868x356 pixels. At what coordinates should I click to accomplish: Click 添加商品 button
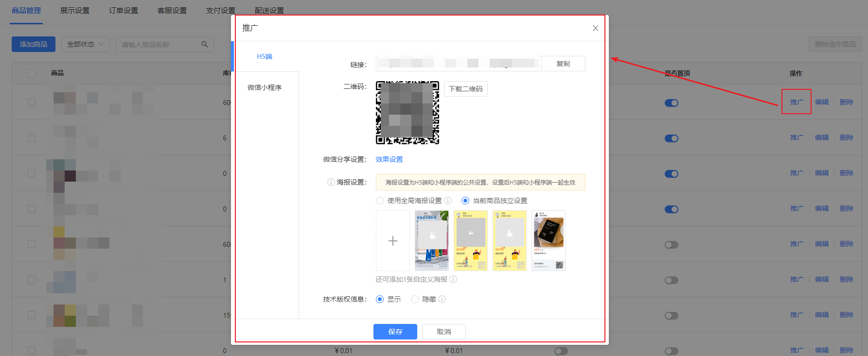(x=34, y=44)
